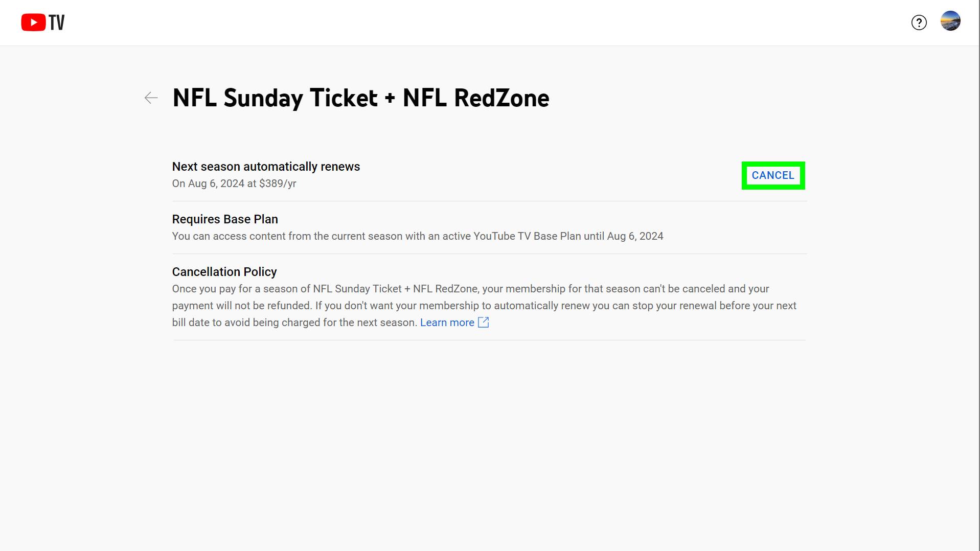Click the cancellation policy paragraph text
The image size is (980, 551).
pos(484,306)
